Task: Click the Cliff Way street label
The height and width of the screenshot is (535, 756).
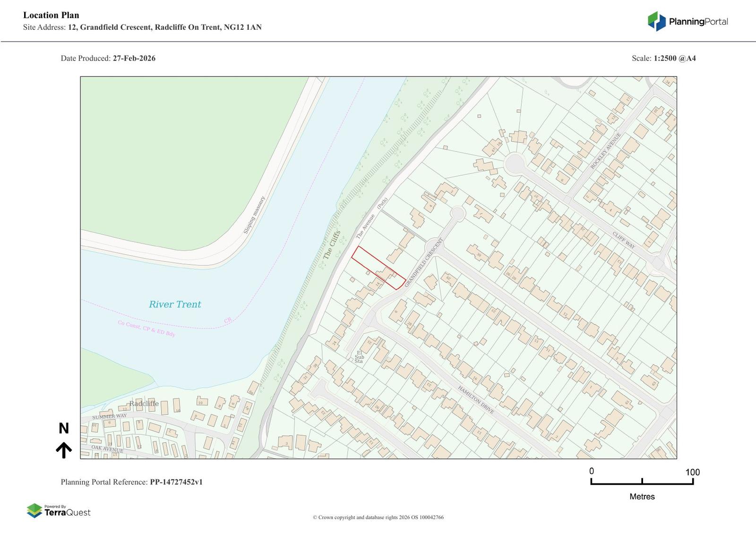Action: tap(624, 240)
